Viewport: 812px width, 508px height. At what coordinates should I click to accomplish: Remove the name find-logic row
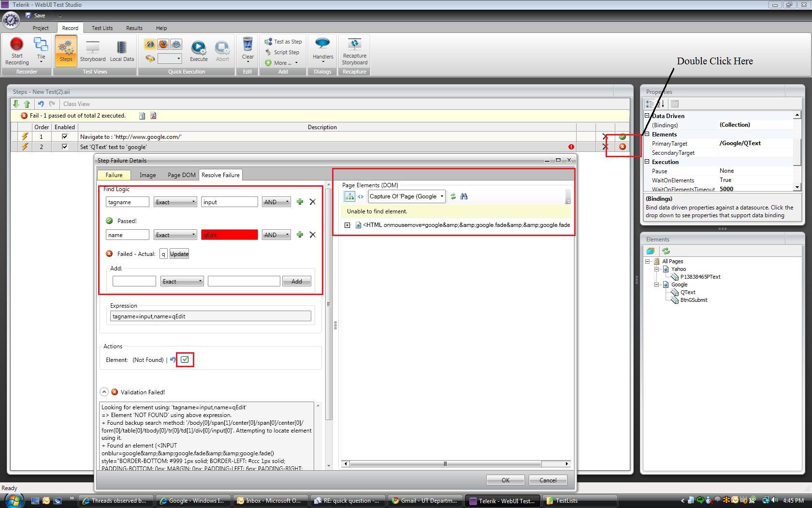[313, 235]
